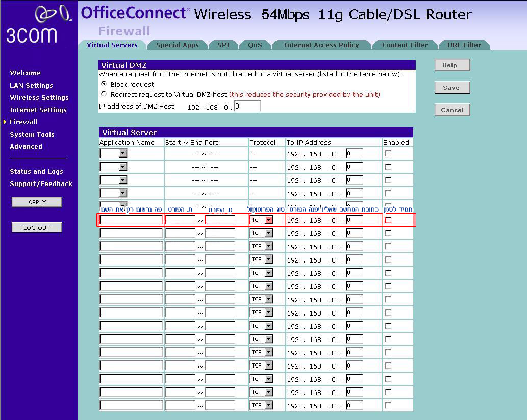Open the URL Filter tab
Screen dimensions: 527x420
(464, 45)
